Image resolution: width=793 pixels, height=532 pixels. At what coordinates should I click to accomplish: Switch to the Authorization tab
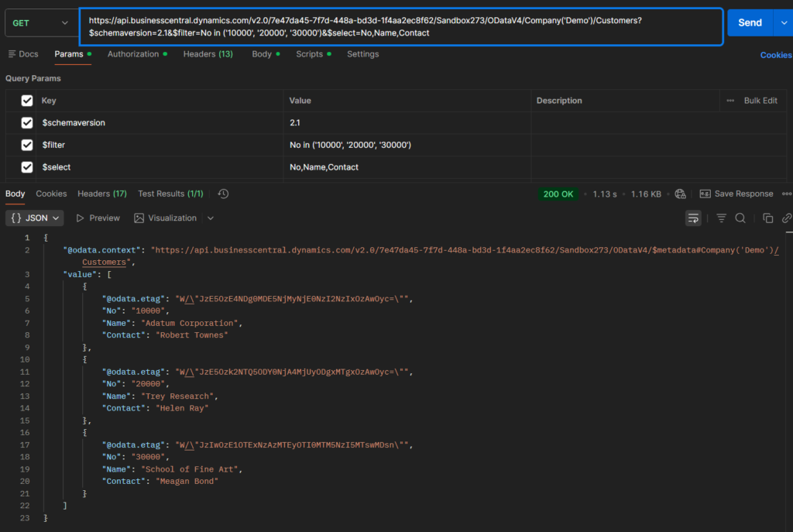click(x=132, y=54)
